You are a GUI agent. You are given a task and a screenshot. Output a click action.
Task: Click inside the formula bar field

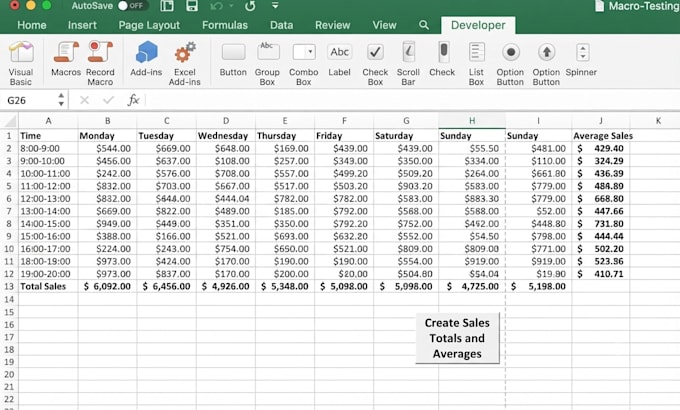412,100
